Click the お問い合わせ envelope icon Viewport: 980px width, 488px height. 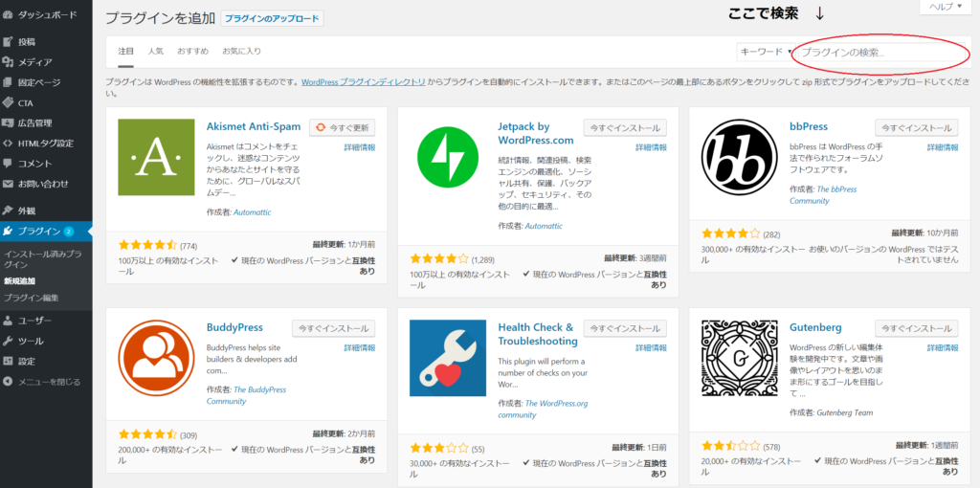[8, 184]
